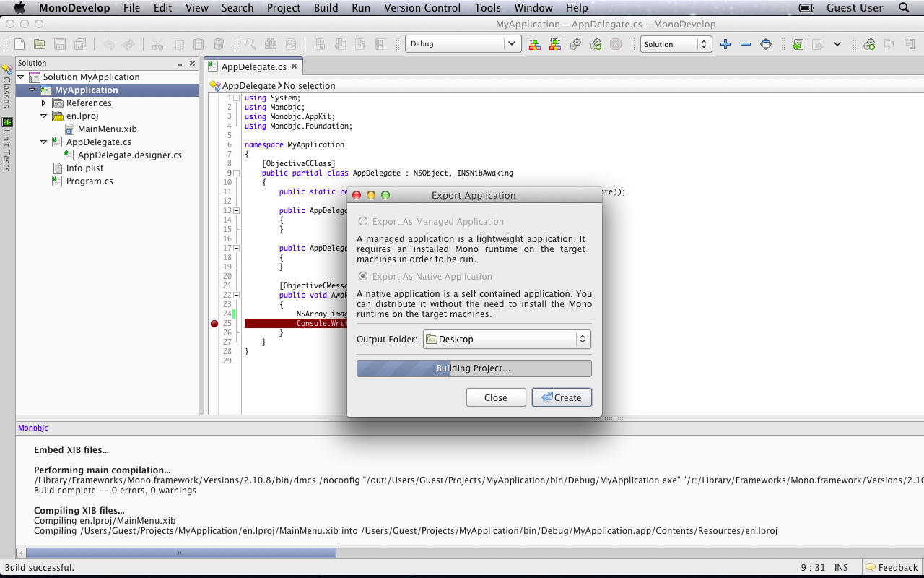Image resolution: width=924 pixels, height=578 pixels.
Task: Select Export As Native Application radio button
Action: [x=363, y=277]
